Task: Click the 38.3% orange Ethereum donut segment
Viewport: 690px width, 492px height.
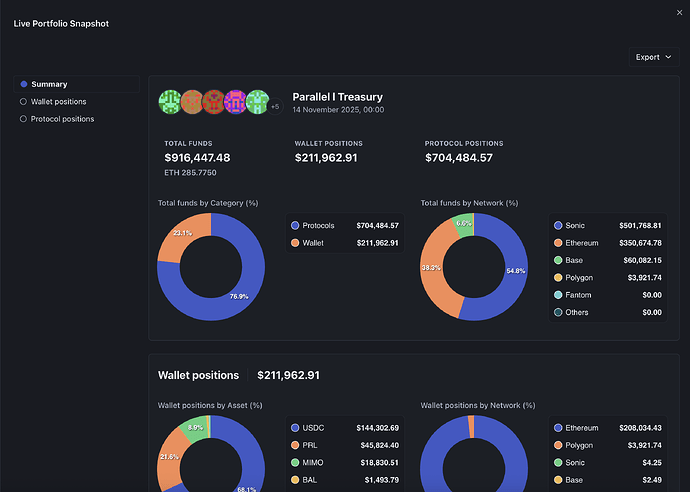Action: tap(431, 268)
